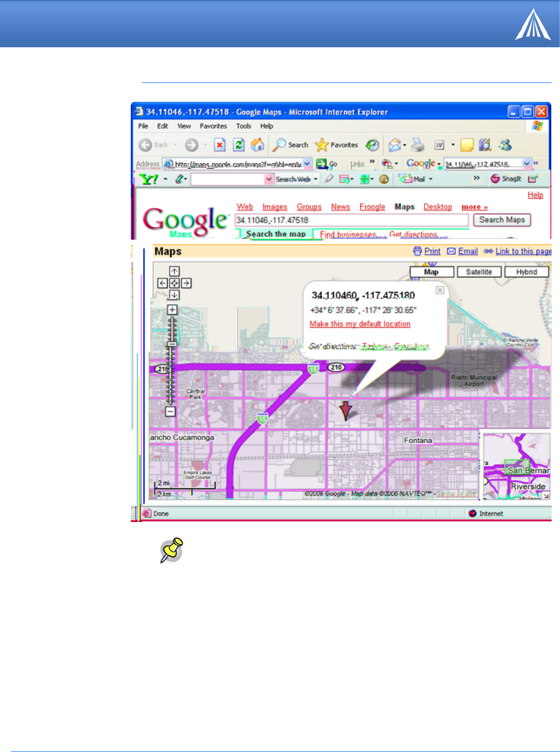Click the red Stop loading icon

tap(220, 145)
